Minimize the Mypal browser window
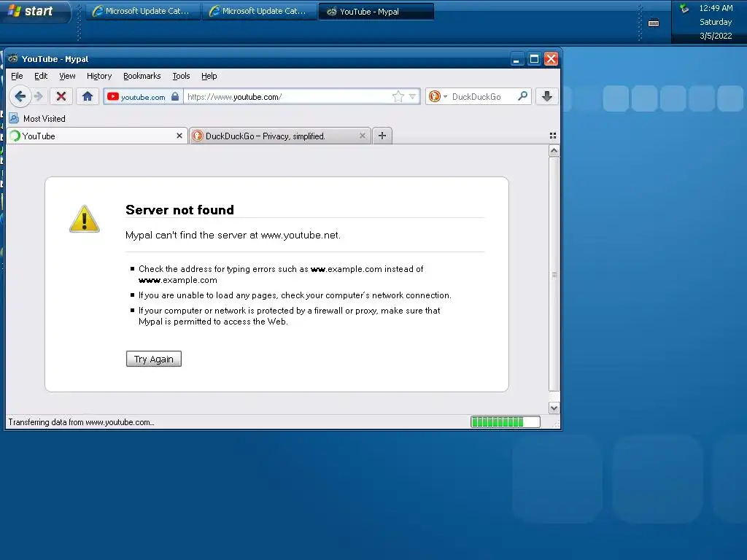747x560 pixels. (x=516, y=59)
